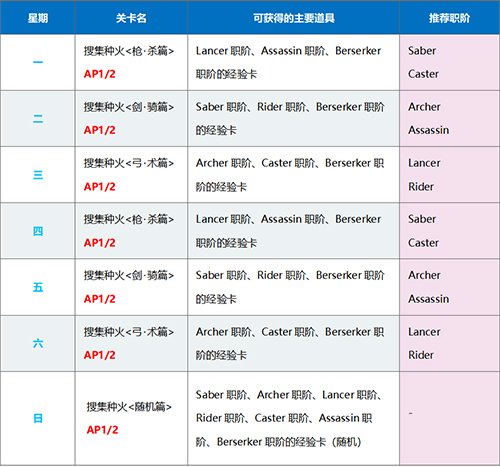The image size is (500, 467).
Task: Click 搜集种火<弓·术篇> in the 六 row
Action: coord(129,332)
